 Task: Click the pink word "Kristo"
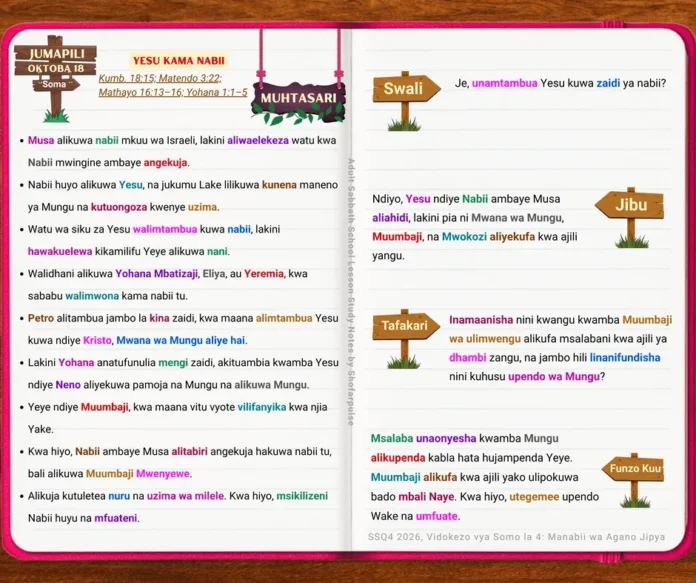click(97, 340)
